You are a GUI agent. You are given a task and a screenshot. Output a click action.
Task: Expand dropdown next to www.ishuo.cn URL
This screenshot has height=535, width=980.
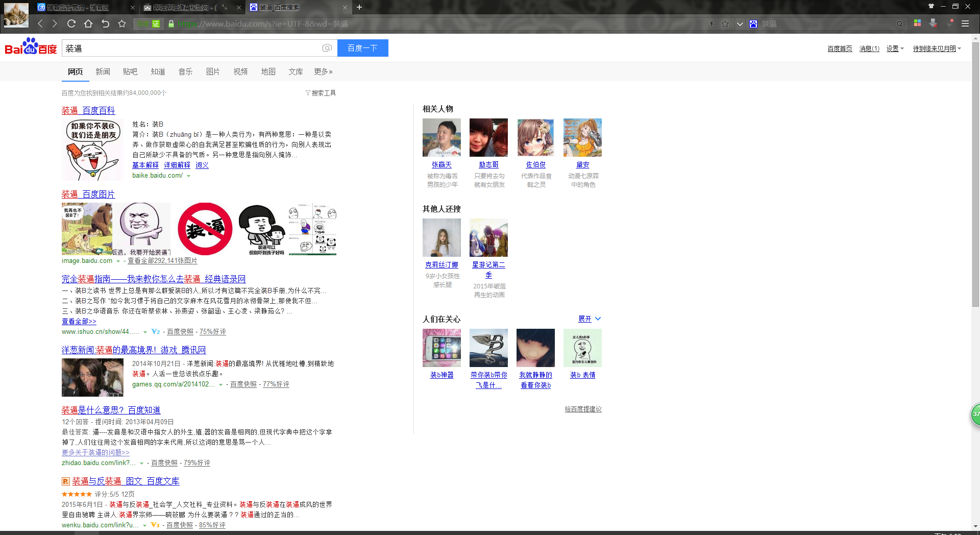(x=145, y=332)
